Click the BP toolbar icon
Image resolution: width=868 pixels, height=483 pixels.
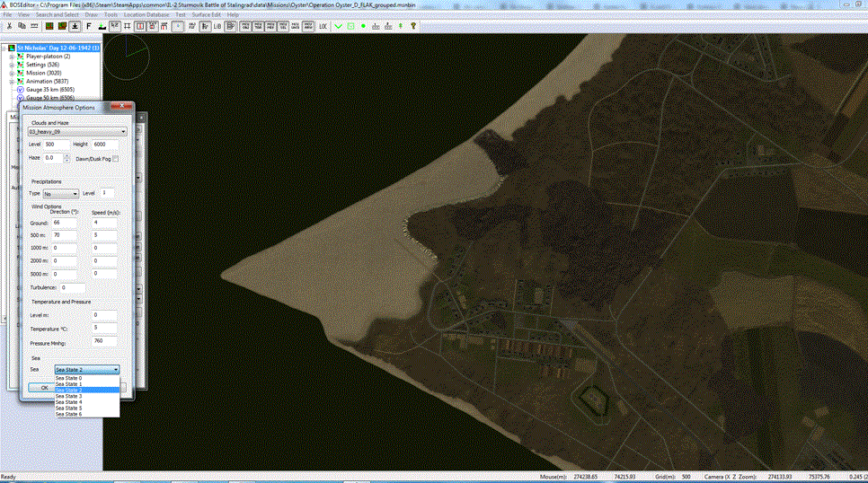(230, 26)
